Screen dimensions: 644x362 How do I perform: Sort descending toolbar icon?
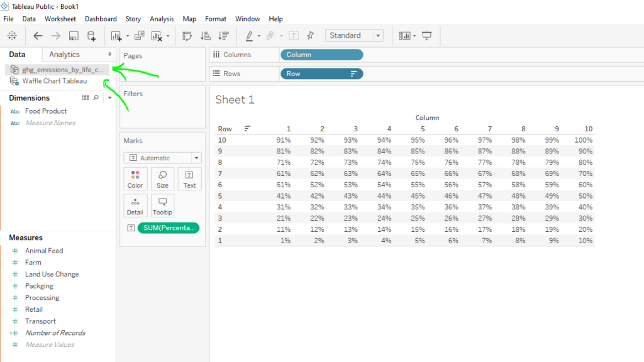223,36
